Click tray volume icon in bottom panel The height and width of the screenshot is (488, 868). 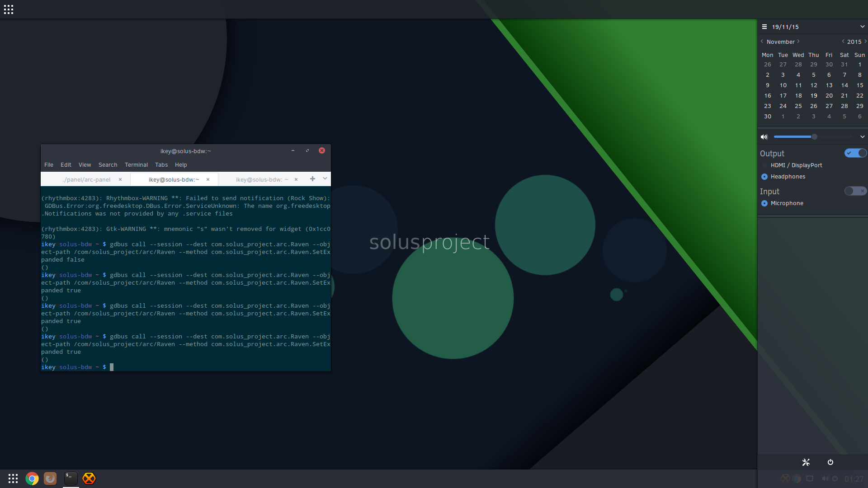pyautogui.click(x=826, y=479)
